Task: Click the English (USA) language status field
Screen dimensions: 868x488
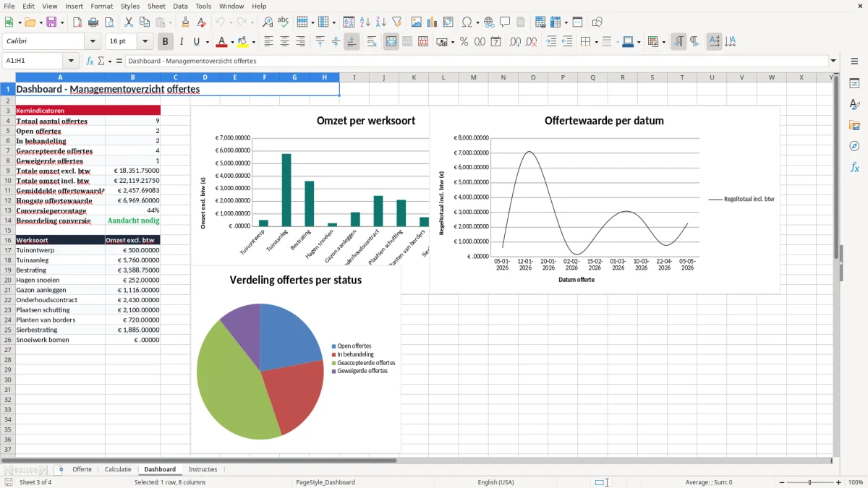Action: [496, 482]
